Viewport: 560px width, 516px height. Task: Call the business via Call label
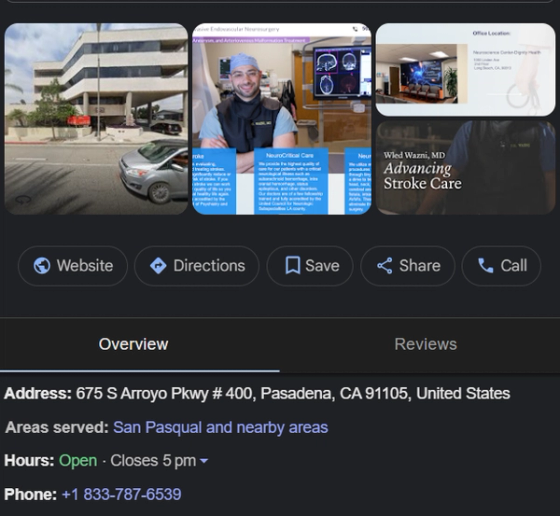(x=514, y=266)
